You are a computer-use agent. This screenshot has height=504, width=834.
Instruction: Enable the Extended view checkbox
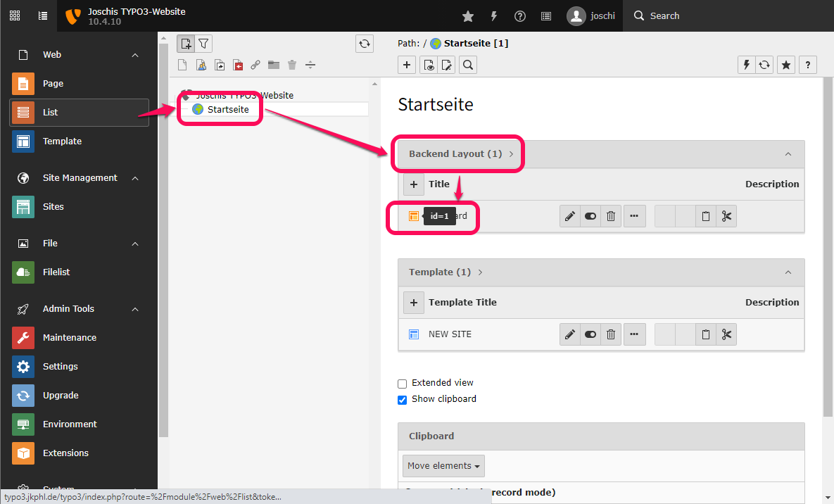pos(402,384)
